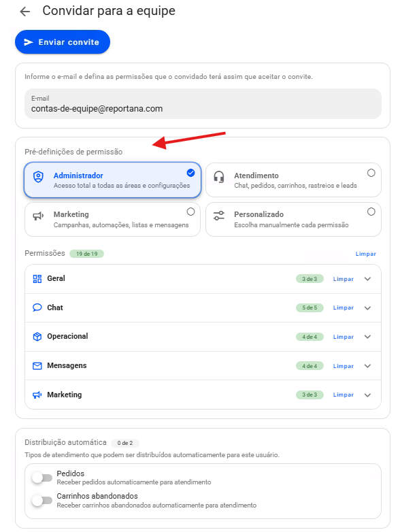Click the Geral section label
402x532 pixels.
coord(56,278)
